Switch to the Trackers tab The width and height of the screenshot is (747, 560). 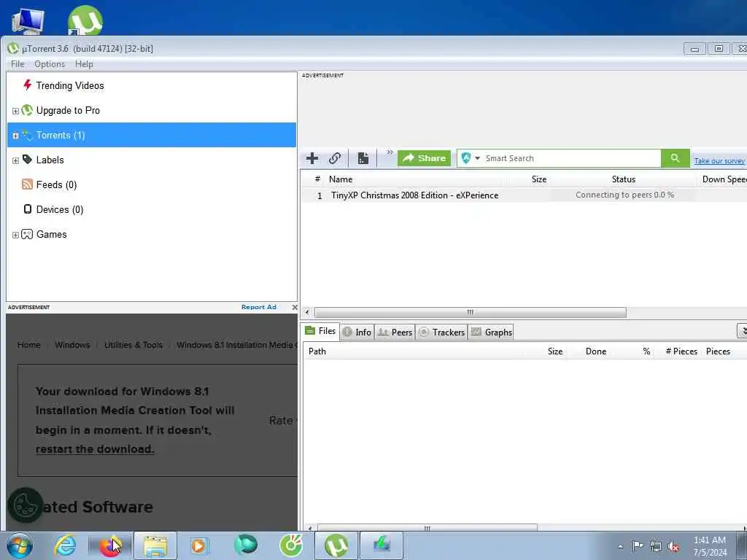coord(441,332)
